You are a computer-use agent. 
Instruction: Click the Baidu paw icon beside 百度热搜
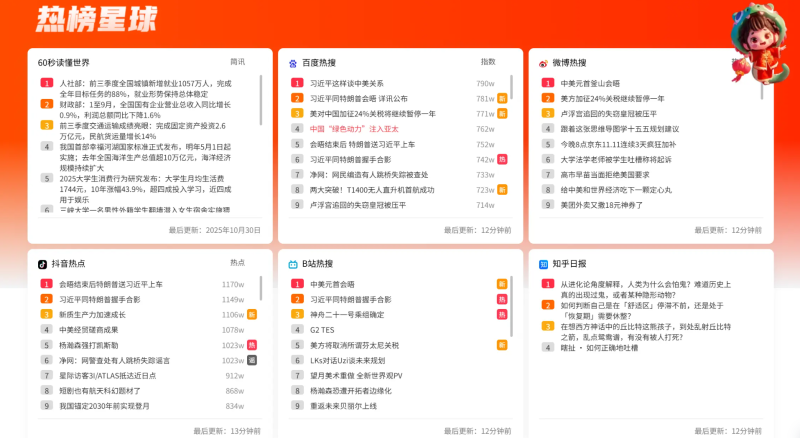(x=293, y=63)
